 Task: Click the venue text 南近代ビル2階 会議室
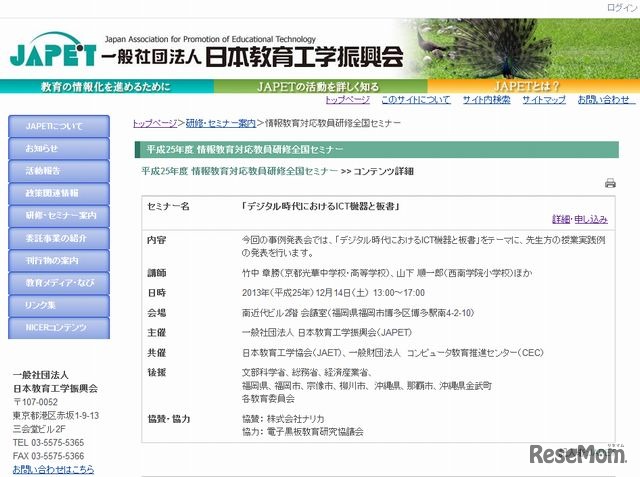point(284,313)
